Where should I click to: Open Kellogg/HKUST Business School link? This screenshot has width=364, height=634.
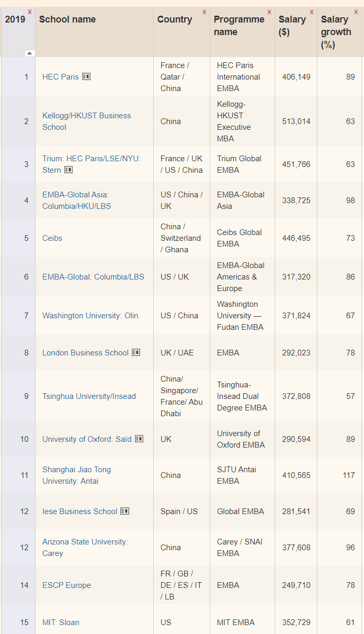click(87, 121)
